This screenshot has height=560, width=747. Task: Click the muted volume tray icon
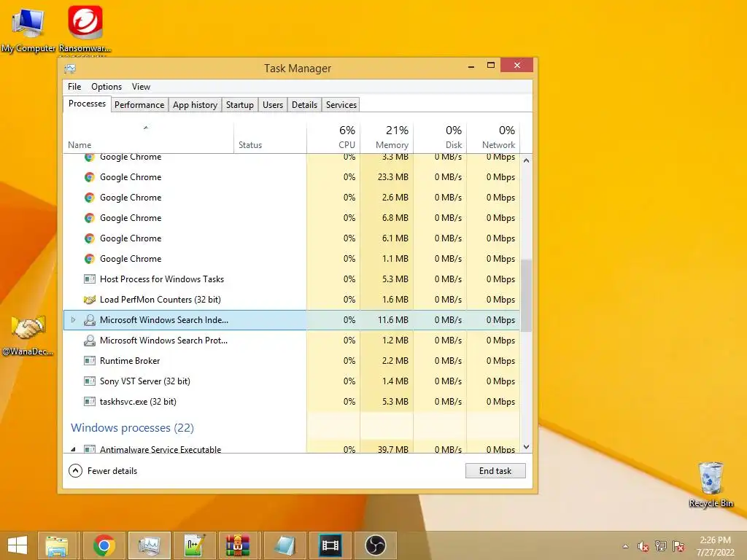[643, 546]
